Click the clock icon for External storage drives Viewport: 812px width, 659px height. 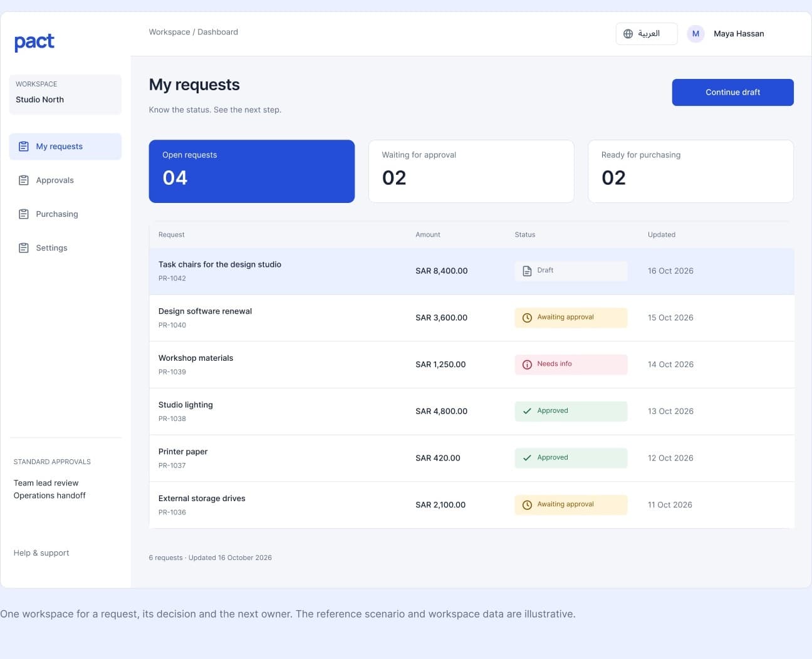[x=527, y=505]
